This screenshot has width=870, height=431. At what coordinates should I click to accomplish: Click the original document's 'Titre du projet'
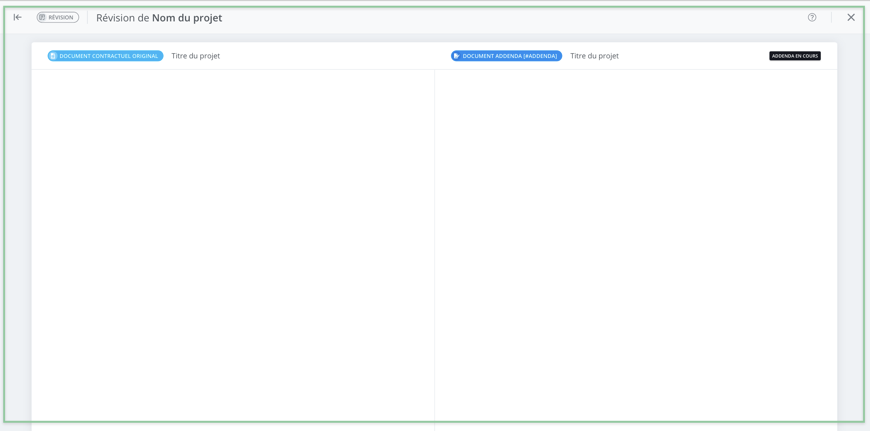coord(195,56)
